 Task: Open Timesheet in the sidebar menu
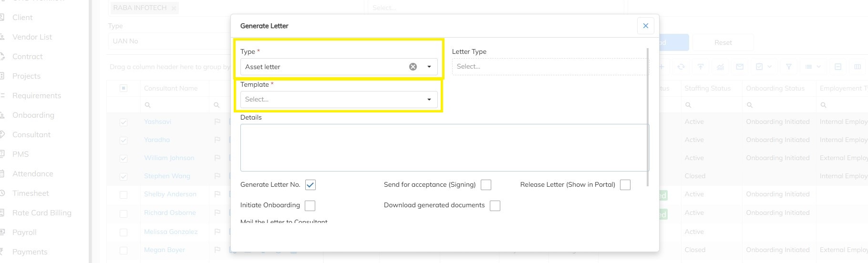[x=31, y=193]
